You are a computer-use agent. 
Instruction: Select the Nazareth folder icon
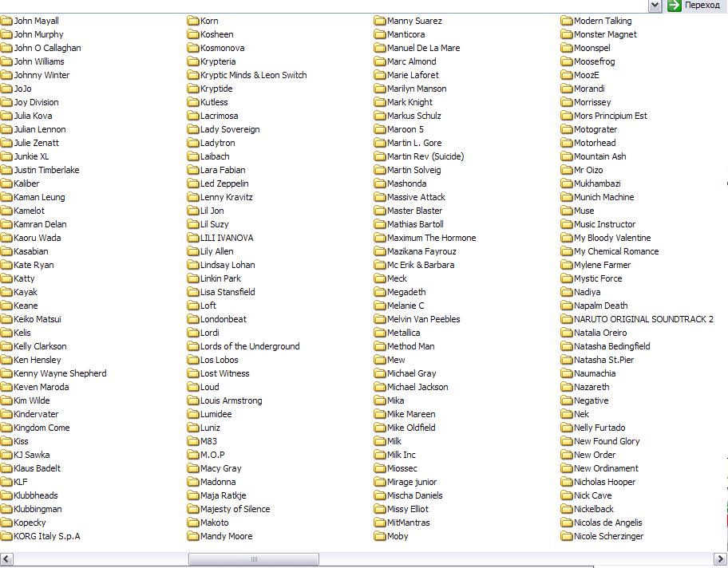click(x=567, y=387)
